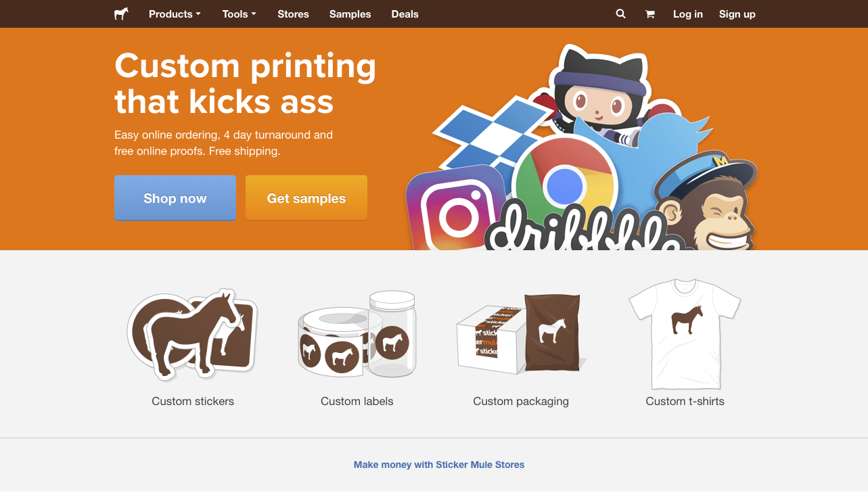Open Make money with Sticker Mule Stores link
The height and width of the screenshot is (495, 868).
439,465
